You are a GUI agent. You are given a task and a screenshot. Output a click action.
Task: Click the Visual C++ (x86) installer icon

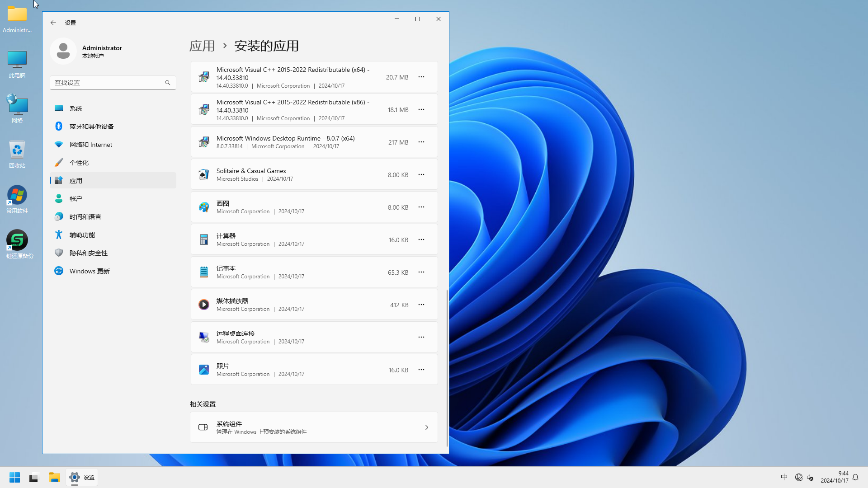[x=204, y=109]
